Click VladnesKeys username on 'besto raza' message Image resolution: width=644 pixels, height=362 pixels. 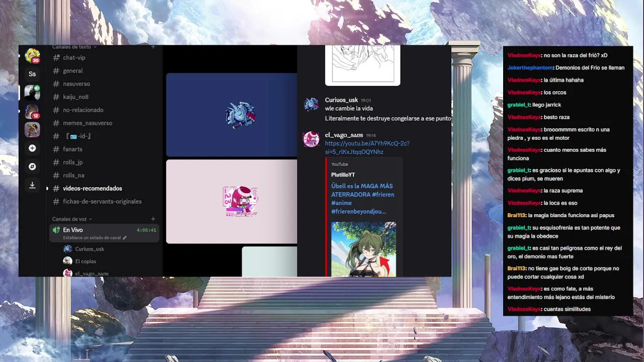[524, 117]
